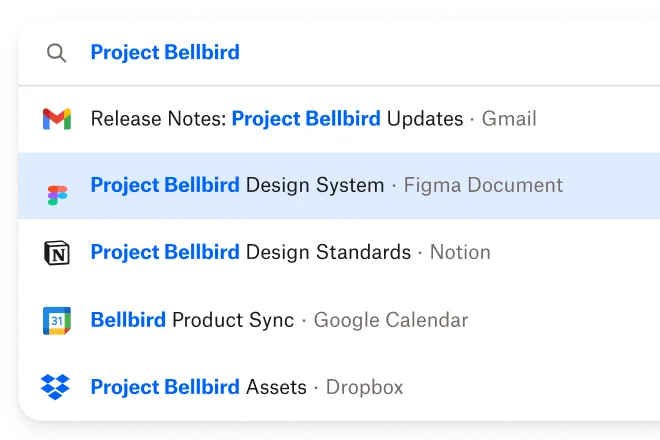Click the "Notion" source label

[x=460, y=252]
